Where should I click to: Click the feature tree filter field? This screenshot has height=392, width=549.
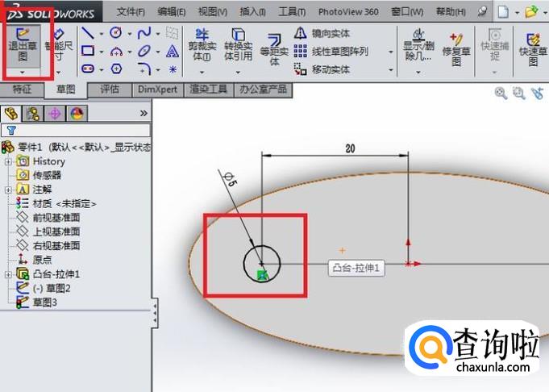[76, 131]
